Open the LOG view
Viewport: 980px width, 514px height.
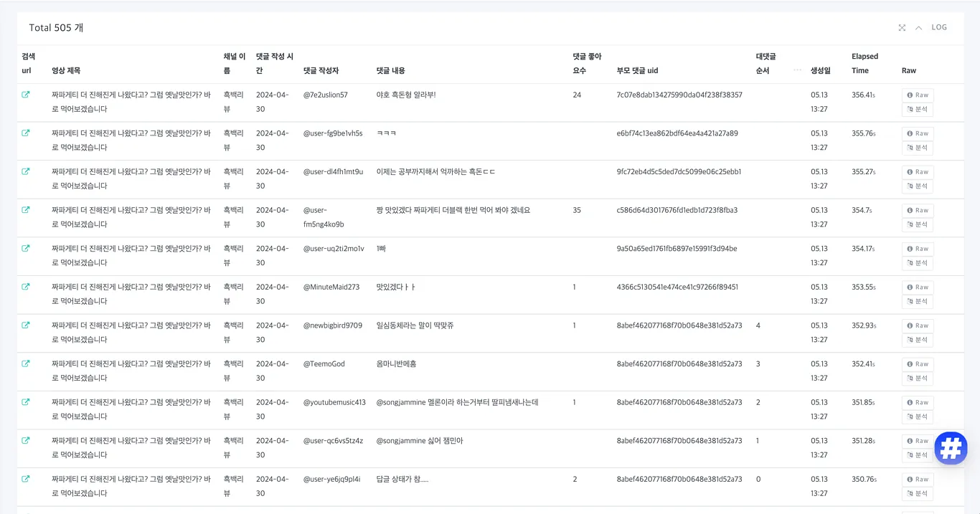pyautogui.click(x=939, y=27)
